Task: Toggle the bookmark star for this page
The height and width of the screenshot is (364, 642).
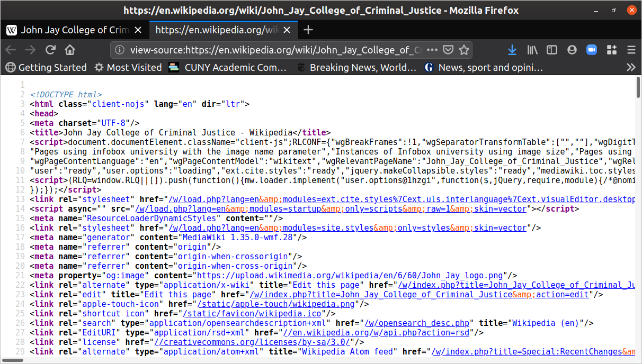Action: coord(464,49)
